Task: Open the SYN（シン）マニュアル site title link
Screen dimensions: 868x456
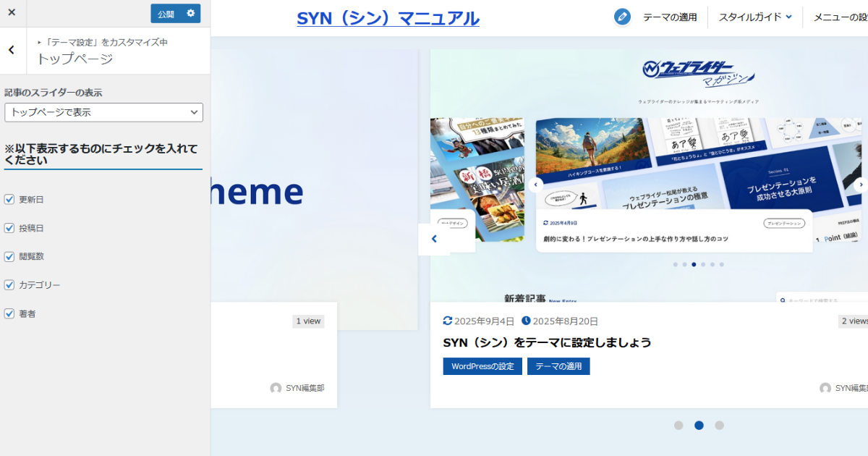Action: pos(388,18)
